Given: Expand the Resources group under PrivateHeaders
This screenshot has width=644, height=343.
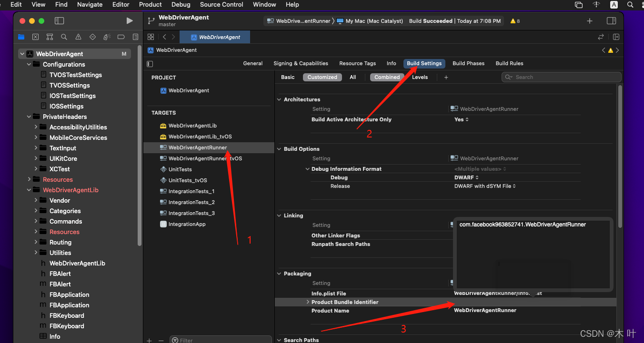Looking at the screenshot, I should [30, 179].
